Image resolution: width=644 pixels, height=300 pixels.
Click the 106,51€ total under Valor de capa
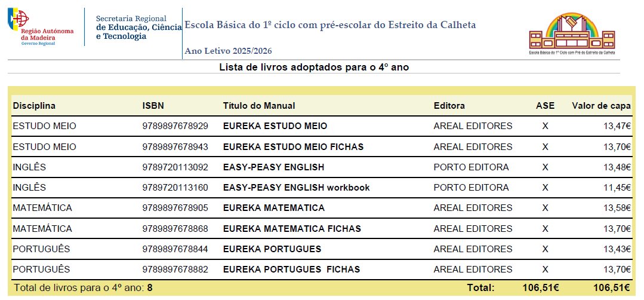point(612,288)
